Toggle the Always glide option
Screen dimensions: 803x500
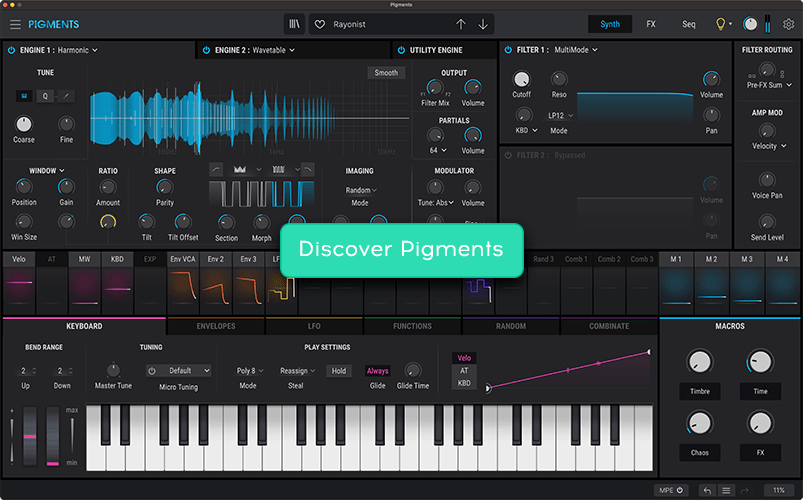377,371
